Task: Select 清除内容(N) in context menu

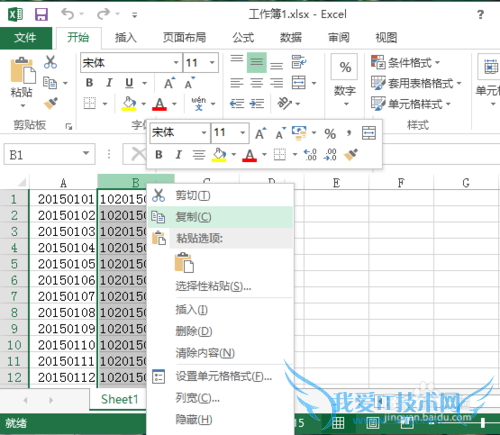Action: pyautogui.click(x=221, y=353)
